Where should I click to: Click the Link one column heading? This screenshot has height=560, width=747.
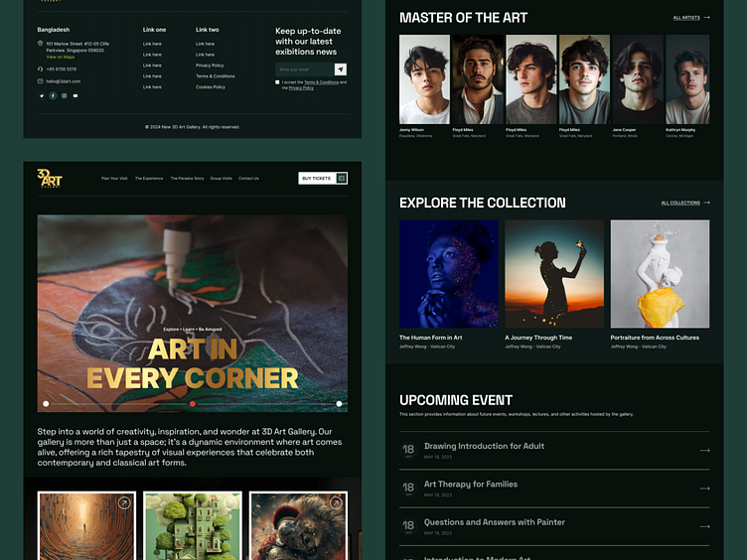pos(154,30)
